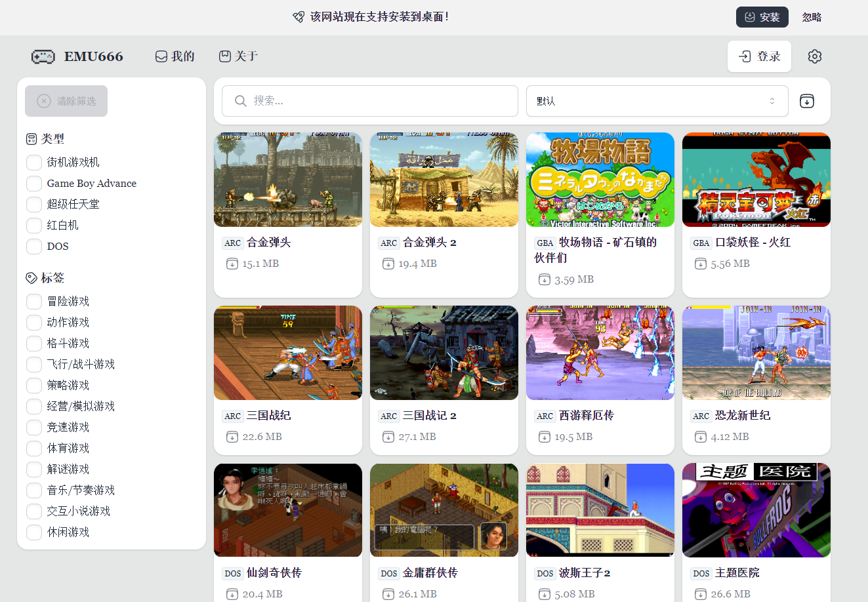Open the 合金弹头 2 game title
The width and height of the screenshot is (868, 602).
[x=430, y=243]
